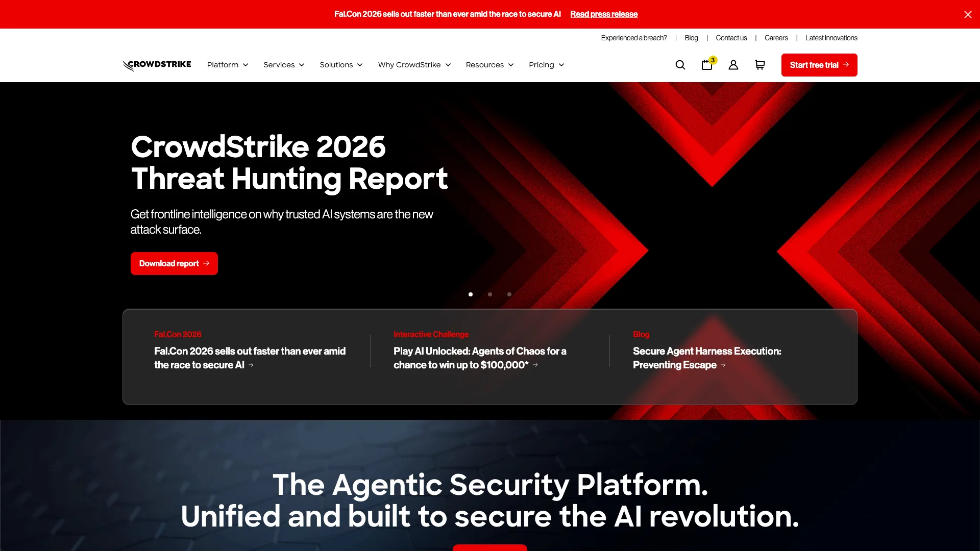This screenshot has width=980, height=551.
Task: Open the Secure Agent Harness Execution post
Action: click(707, 358)
